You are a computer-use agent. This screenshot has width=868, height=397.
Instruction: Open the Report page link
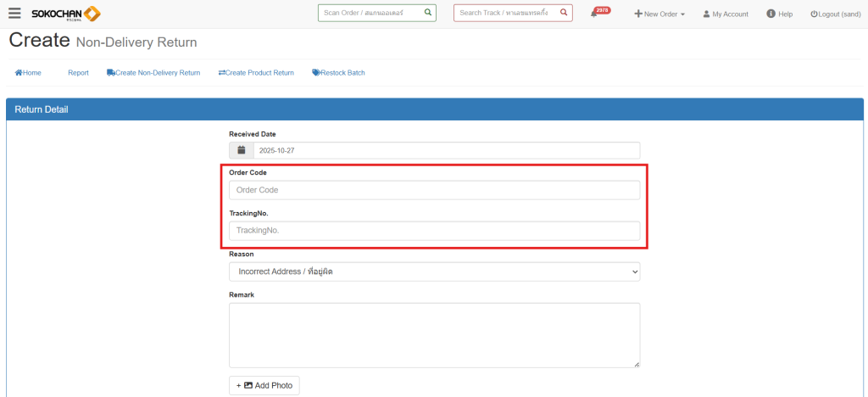tap(78, 73)
